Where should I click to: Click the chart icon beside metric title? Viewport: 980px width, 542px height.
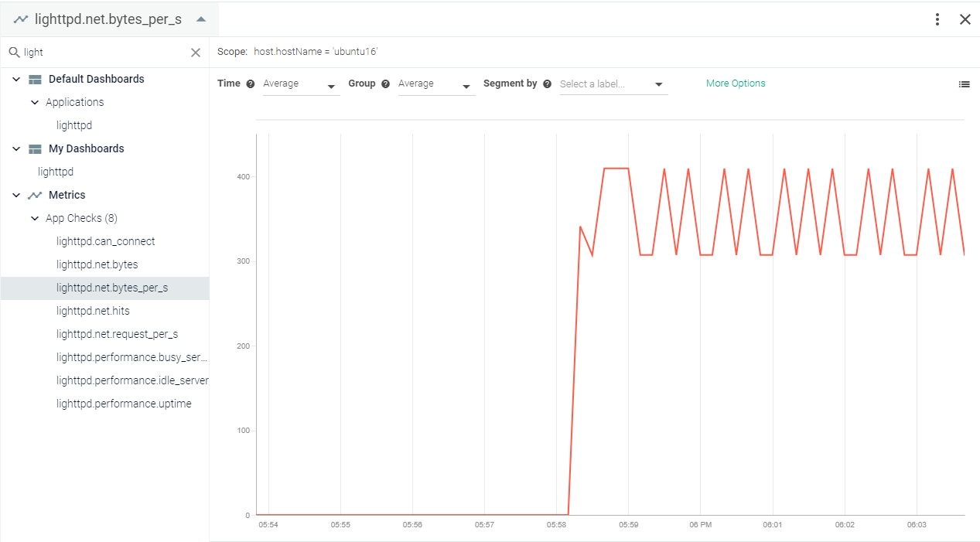click(x=21, y=19)
